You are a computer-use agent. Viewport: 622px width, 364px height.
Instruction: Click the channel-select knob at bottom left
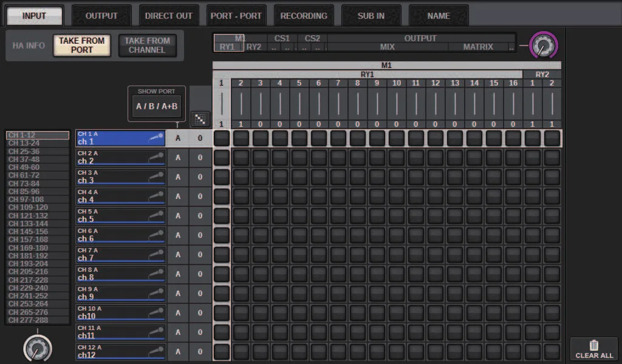[x=38, y=349]
